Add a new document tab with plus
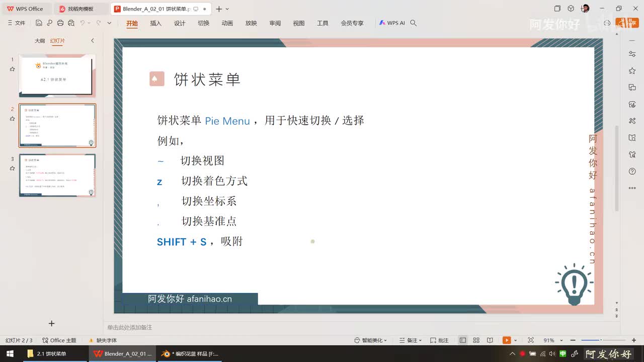Viewport: 644px width, 362px height. tap(219, 9)
